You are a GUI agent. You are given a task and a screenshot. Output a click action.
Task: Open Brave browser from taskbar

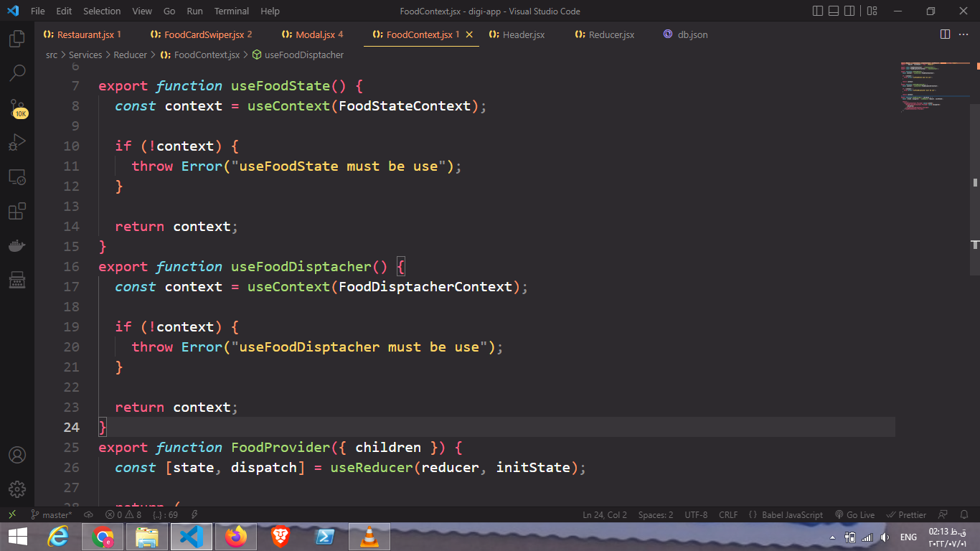pos(281,537)
